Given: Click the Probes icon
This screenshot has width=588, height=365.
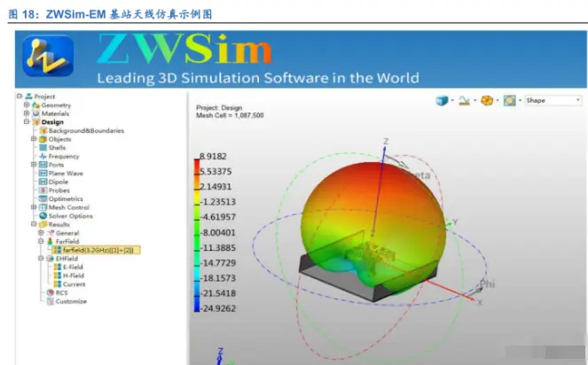Looking at the screenshot, I should pyautogui.click(x=43, y=190).
